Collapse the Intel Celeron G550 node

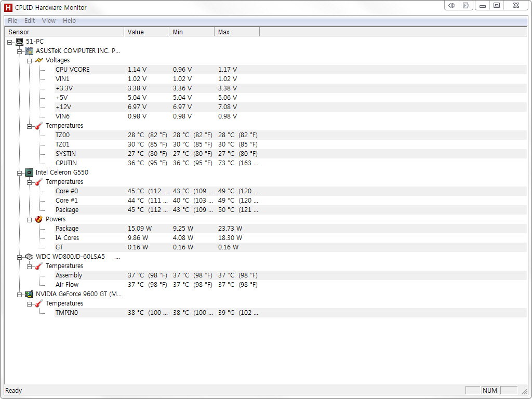[x=20, y=172]
